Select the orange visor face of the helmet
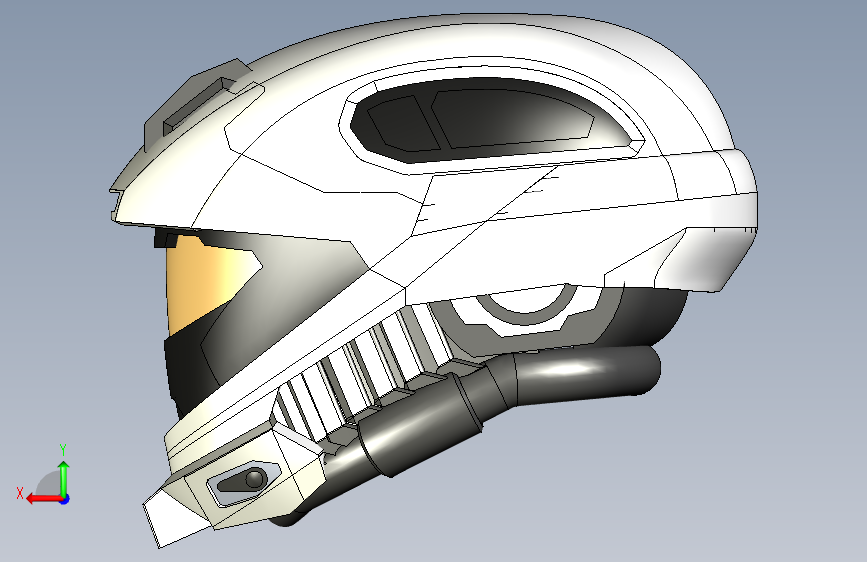The height and width of the screenshot is (562, 867). tap(207, 284)
